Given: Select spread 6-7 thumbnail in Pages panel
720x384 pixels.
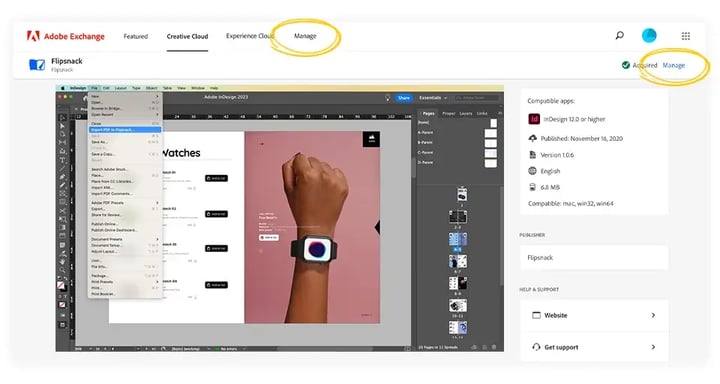Looking at the screenshot, I should point(458,262).
